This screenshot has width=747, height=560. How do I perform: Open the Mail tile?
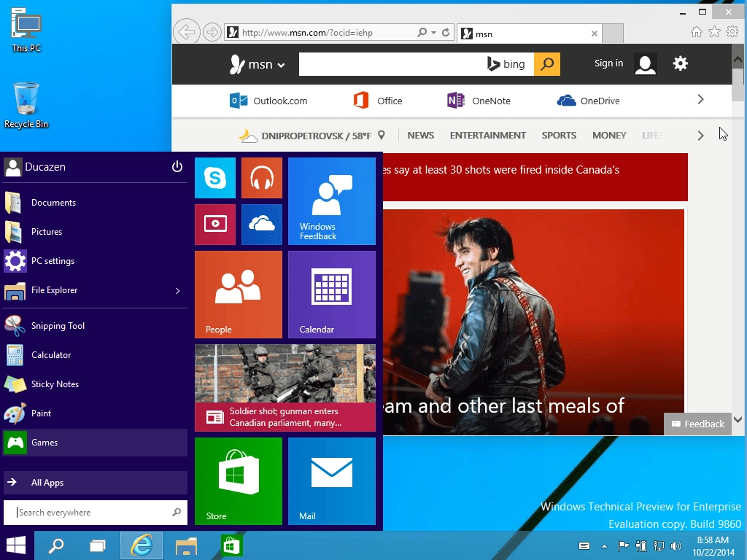[332, 481]
